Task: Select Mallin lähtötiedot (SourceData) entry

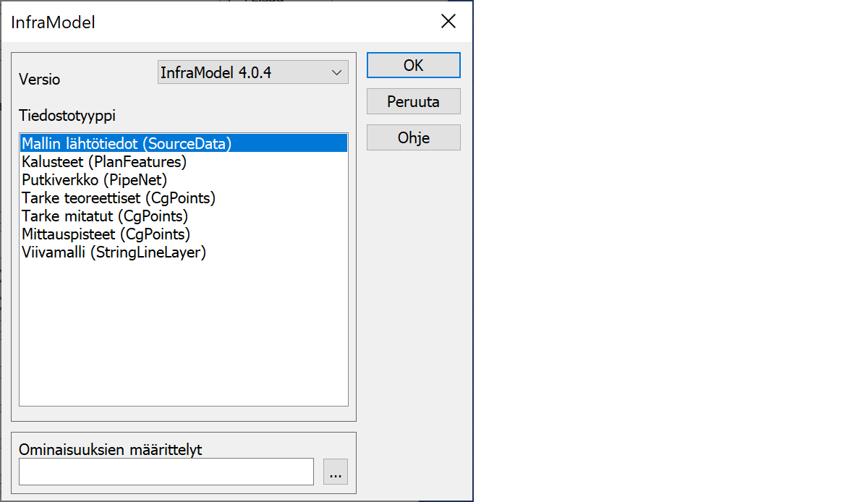Action: [127, 143]
